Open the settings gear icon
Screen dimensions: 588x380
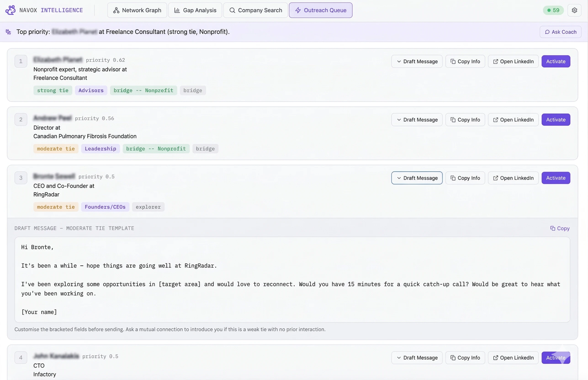coord(574,10)
